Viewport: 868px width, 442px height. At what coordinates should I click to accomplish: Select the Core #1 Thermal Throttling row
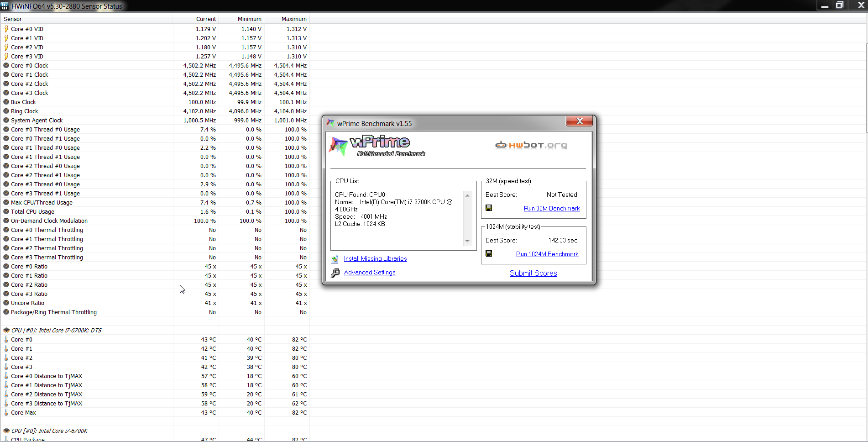155,239
